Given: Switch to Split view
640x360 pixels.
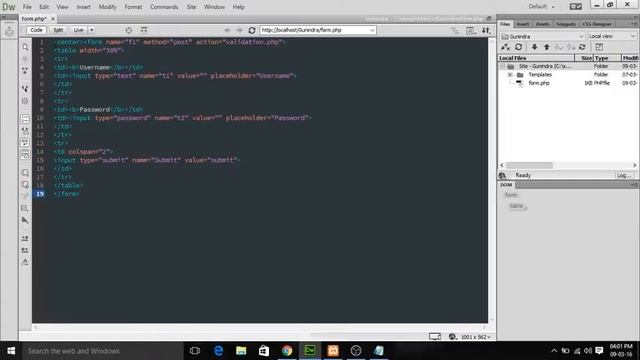Looking at the screenshot, I should [58, 30].
